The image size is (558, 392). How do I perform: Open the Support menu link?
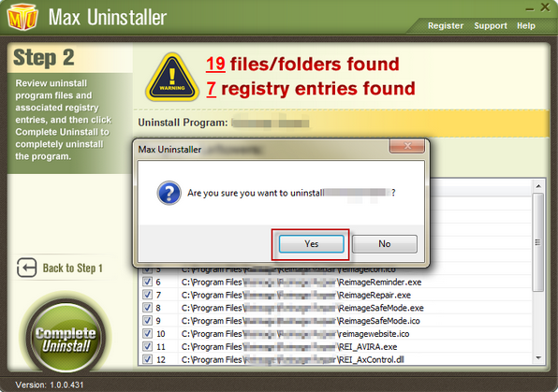tap(491, 26)
